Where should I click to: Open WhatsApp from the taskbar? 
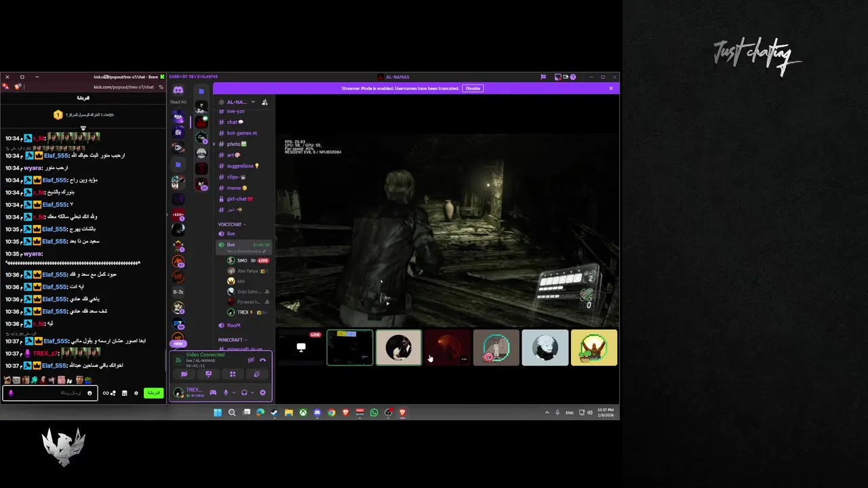point(374,412)
